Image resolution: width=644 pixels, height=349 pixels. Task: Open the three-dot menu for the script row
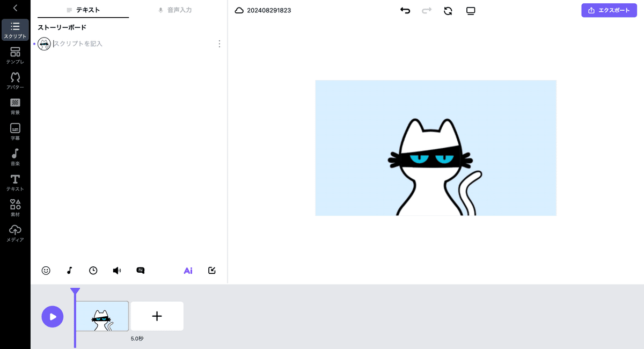pyautogui.click(x=219, y=44)
